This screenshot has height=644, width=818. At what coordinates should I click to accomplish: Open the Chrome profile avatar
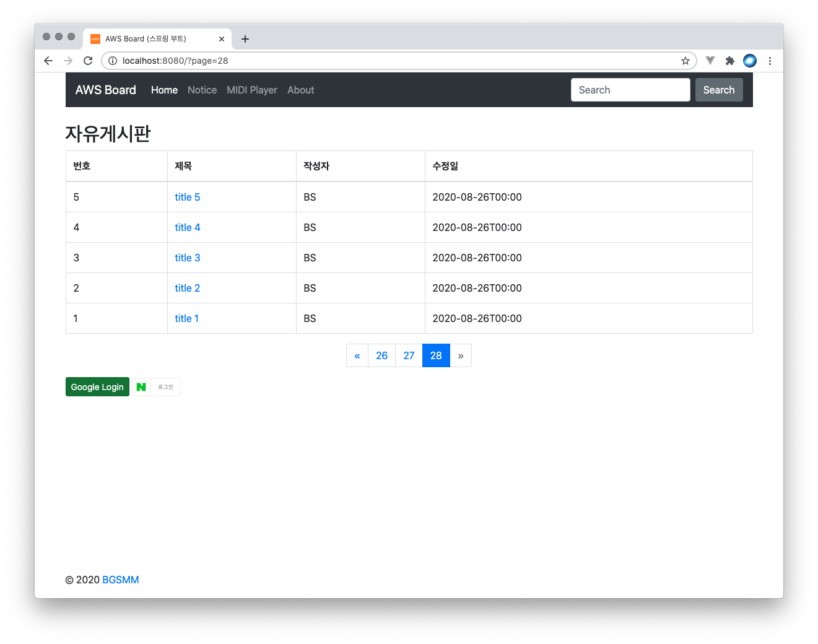(750, 61)
